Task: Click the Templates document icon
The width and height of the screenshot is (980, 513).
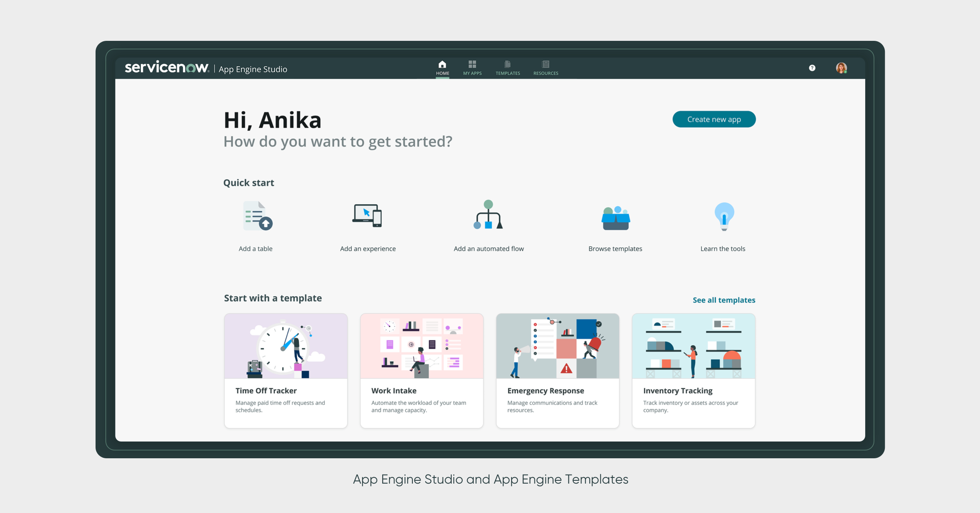Action: click(508, 64)
